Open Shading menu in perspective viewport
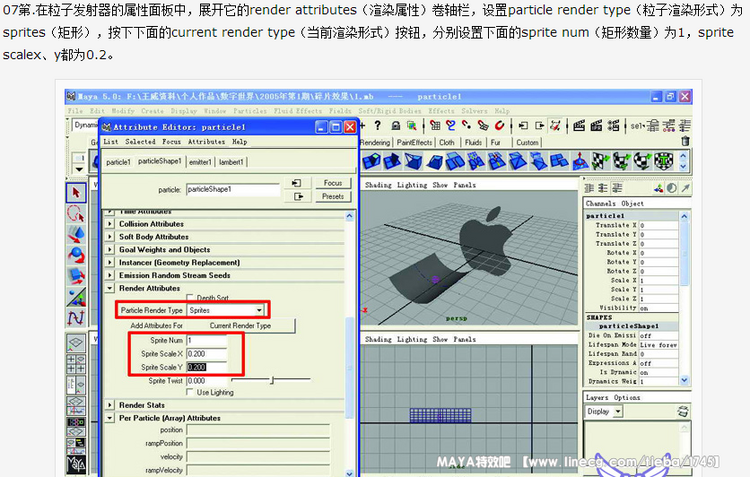The width and height of the screenshot is (750, 477). tap(378, 185)
